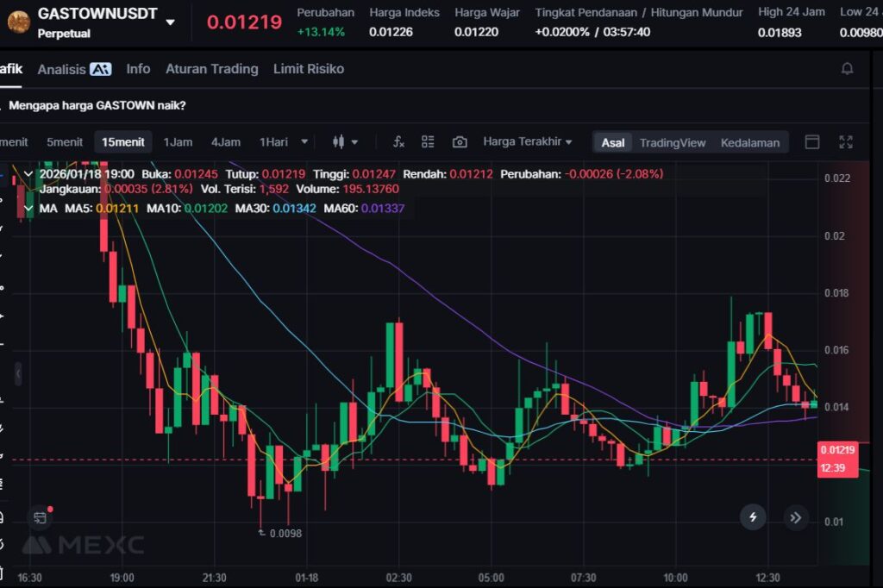Open the Aturan Trading tab
This screenshot has height=588, width=883.
tap(211, 69)
